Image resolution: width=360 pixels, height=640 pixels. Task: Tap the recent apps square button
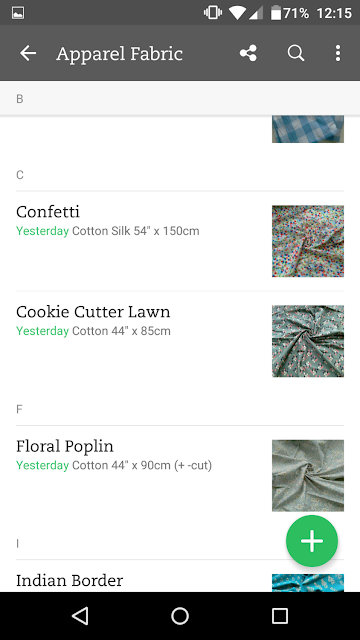click(280, 616)
